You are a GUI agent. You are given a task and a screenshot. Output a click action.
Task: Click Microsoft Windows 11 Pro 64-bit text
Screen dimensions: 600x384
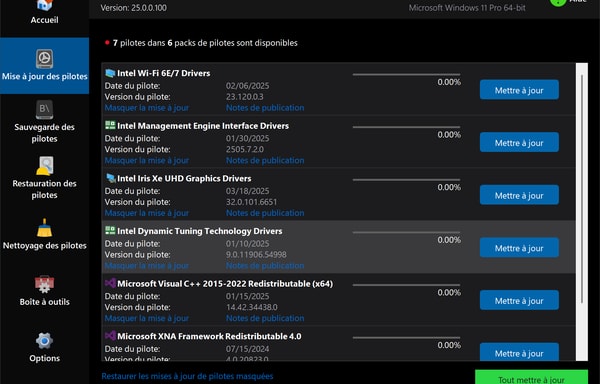467,8
